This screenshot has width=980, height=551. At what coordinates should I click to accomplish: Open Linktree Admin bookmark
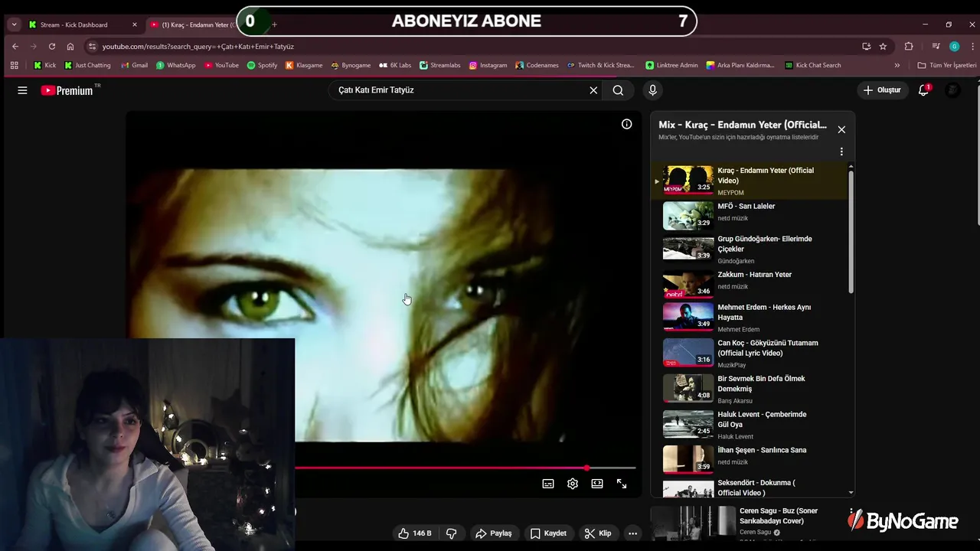[671, 65]
